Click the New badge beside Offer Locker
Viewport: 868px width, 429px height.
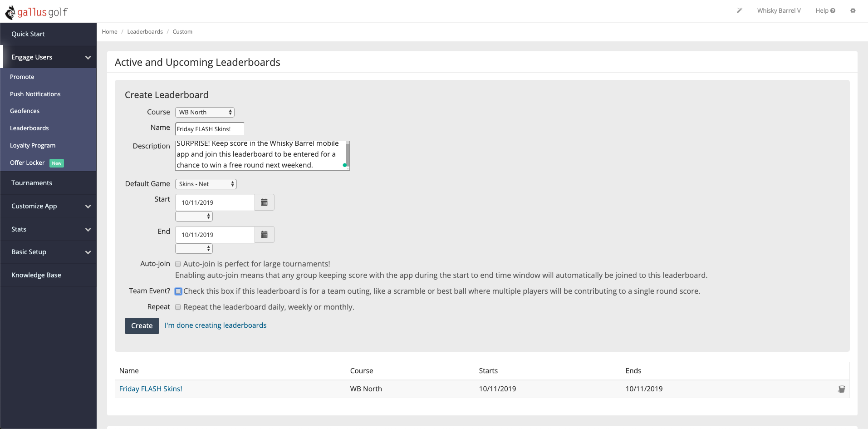(57, 163)
